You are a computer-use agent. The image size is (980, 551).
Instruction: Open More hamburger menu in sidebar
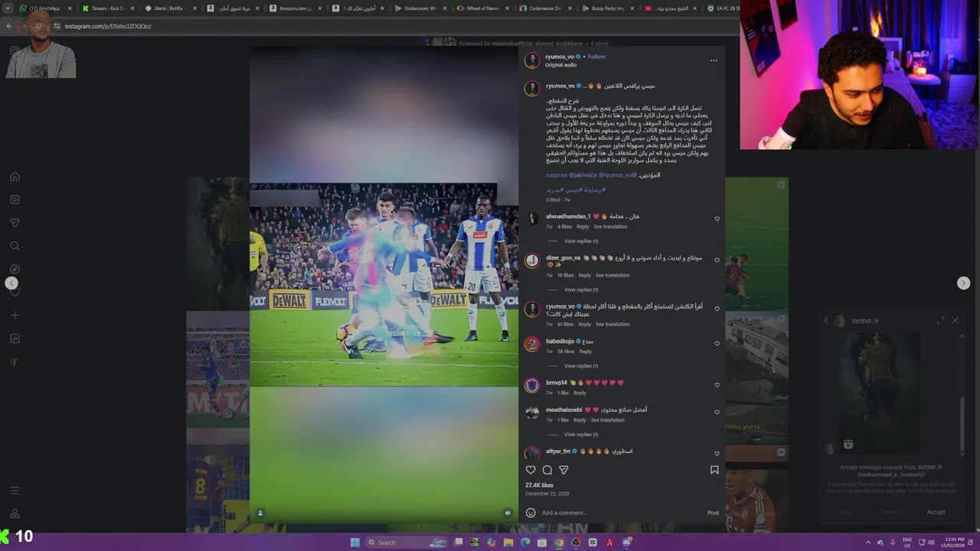15,491
